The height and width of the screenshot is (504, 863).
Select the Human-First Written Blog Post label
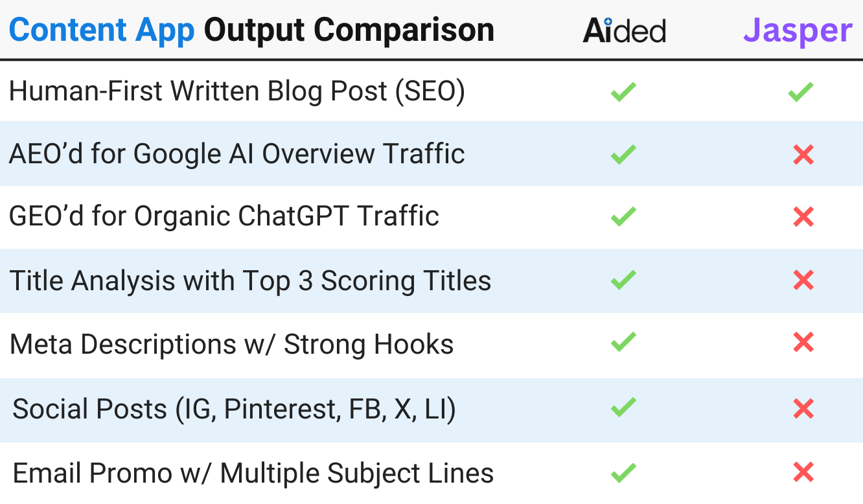(237, 92)
